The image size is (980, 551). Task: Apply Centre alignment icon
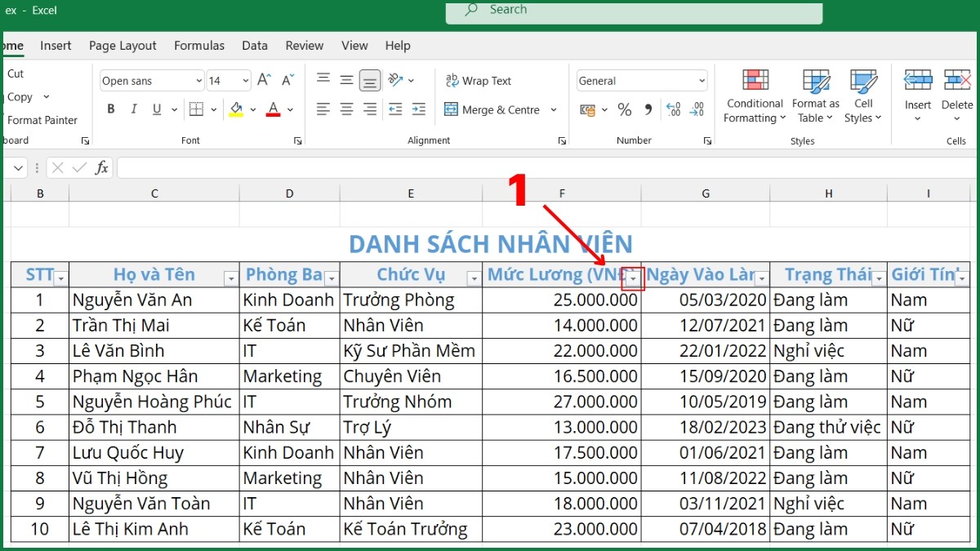(345, 109)
